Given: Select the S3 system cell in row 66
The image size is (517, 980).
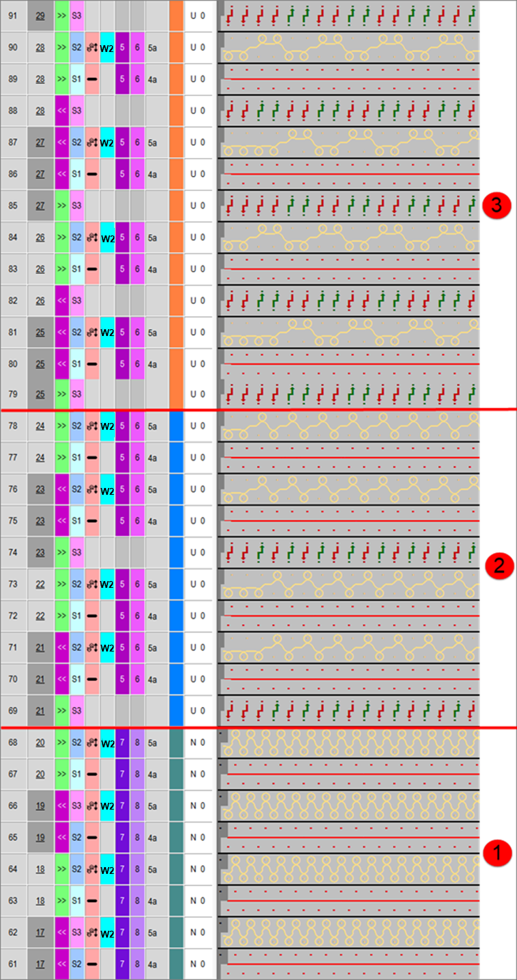Looking at the screenshot, I should click(x=77, y=806).
